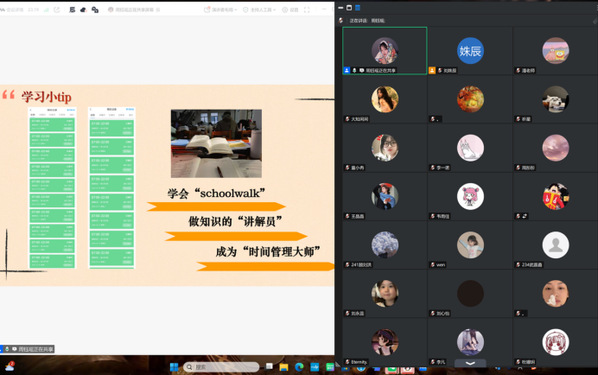Screen dimensions: 598x375
Task: Open the presenter layout dropdown
Action: point(220,10)
